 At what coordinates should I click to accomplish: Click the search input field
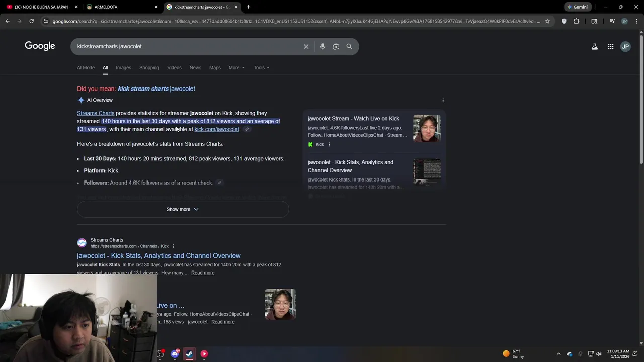[x=186, y=46]
